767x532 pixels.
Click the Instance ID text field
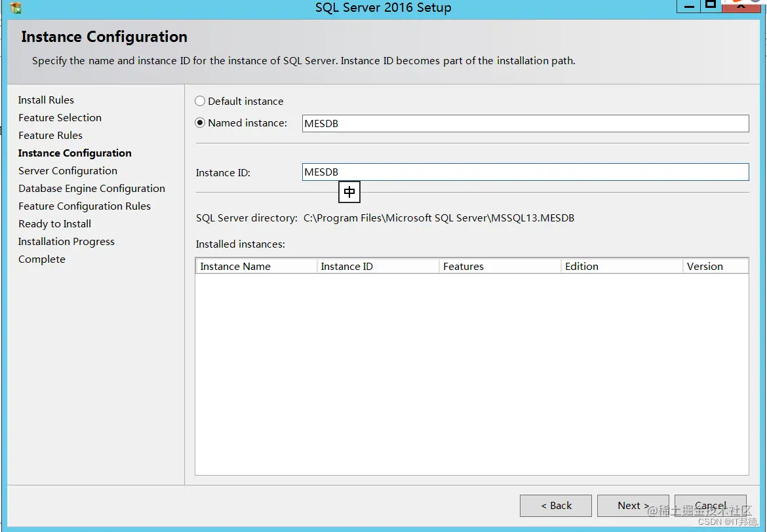(525, 172)
